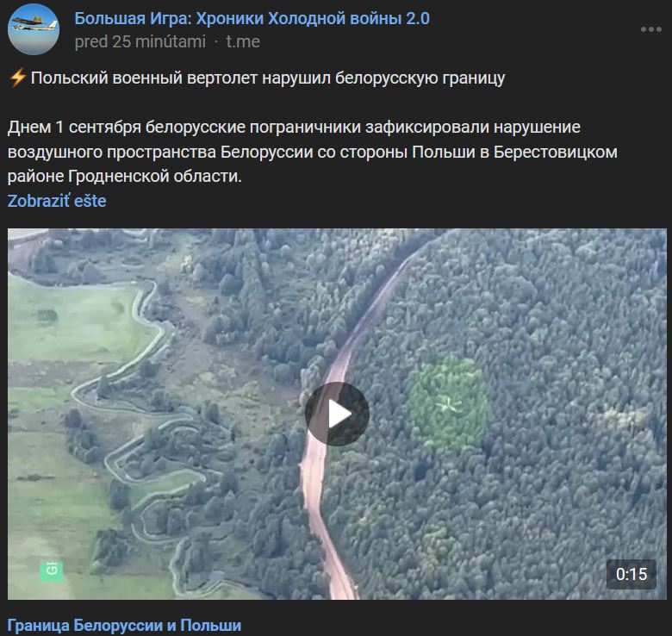Open 'Граница Белоруссии и Польши' link
The image size is (672, 636).
point(124,626)
